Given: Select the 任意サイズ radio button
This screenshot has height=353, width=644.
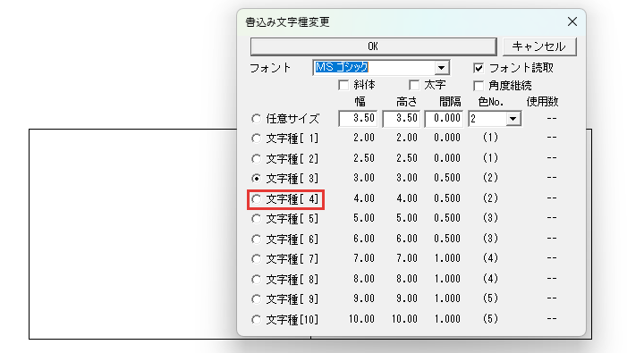Looking at the screenshot, I should 257,119.
